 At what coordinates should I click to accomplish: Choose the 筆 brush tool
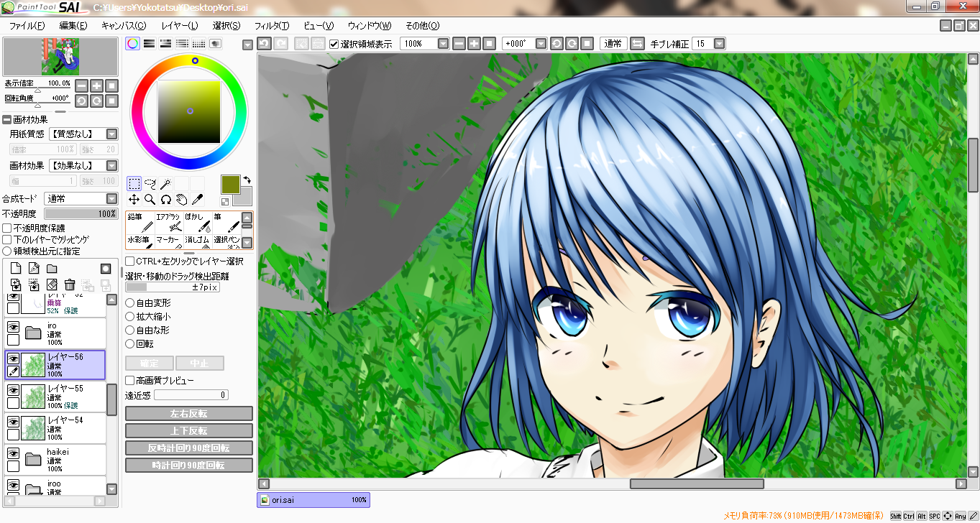tap(226, 222)
